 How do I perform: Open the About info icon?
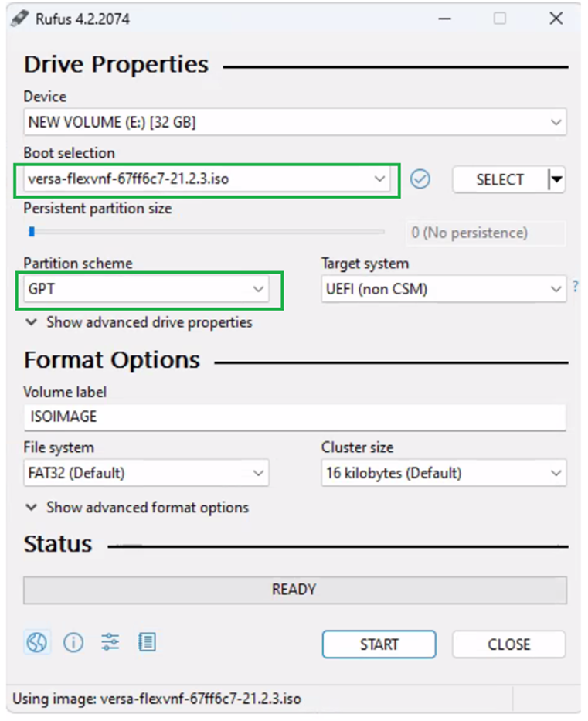coord(73,642)
